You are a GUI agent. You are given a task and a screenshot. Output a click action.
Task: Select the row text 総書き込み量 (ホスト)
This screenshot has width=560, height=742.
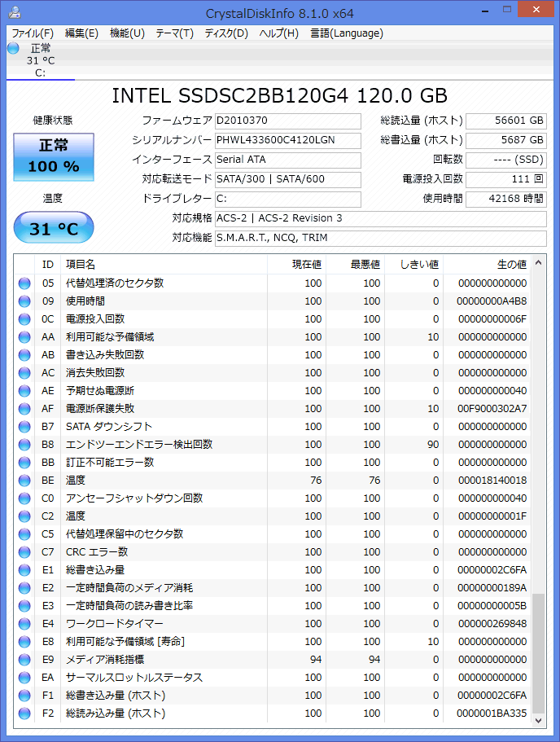[116, 696]
